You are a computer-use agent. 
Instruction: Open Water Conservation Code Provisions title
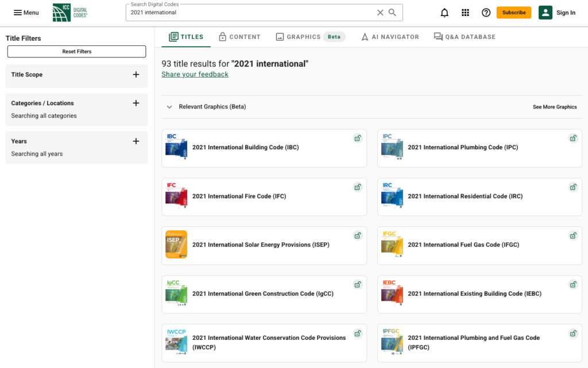click(x=269, y=342)
